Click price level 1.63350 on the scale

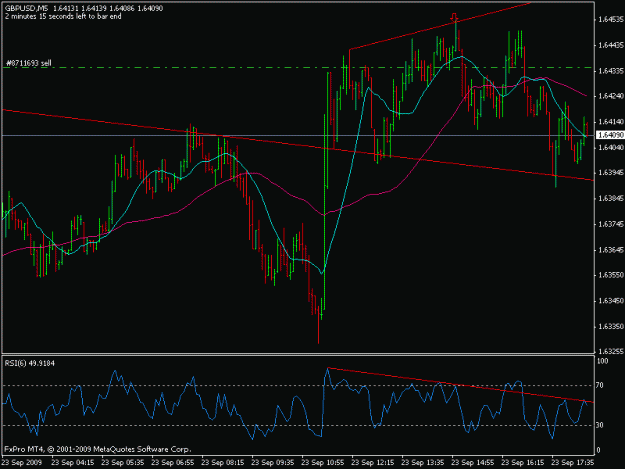[610, 327]
